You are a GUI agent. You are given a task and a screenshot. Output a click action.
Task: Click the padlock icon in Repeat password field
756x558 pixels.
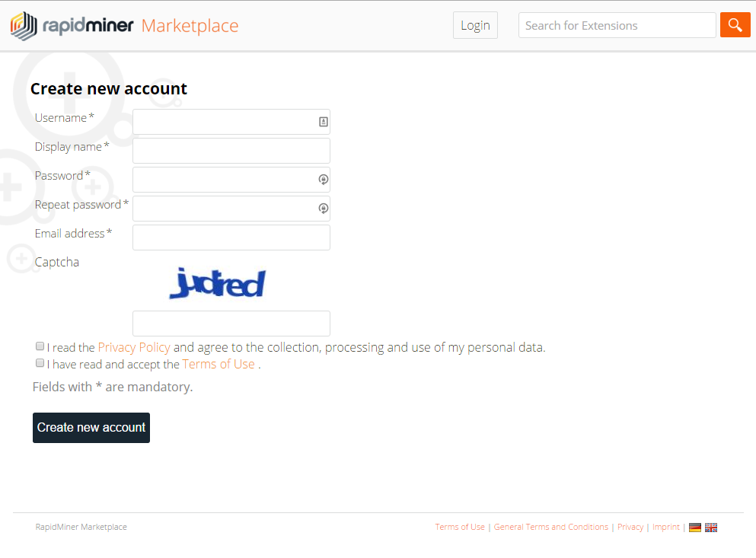[323, 208]
